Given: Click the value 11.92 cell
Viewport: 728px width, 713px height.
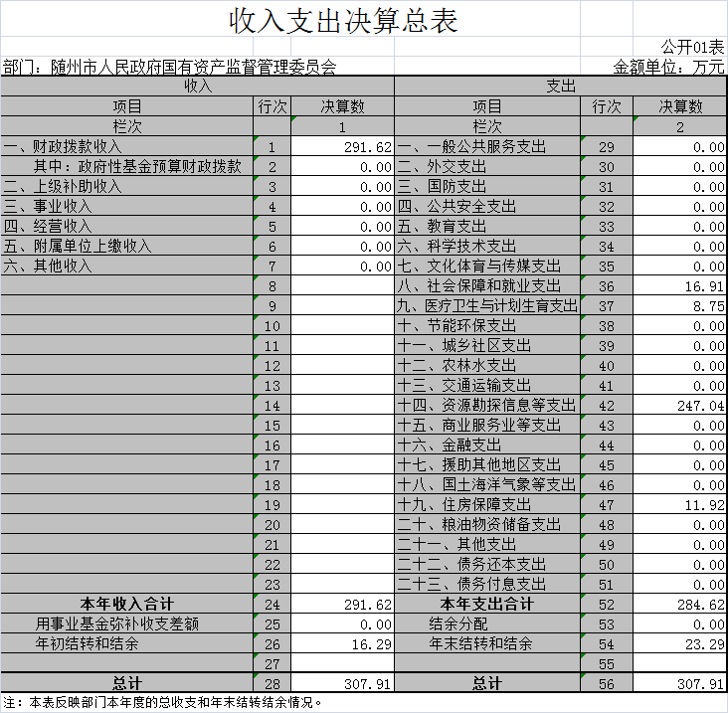Looking at the screenshot, I should tap(680, 505).
